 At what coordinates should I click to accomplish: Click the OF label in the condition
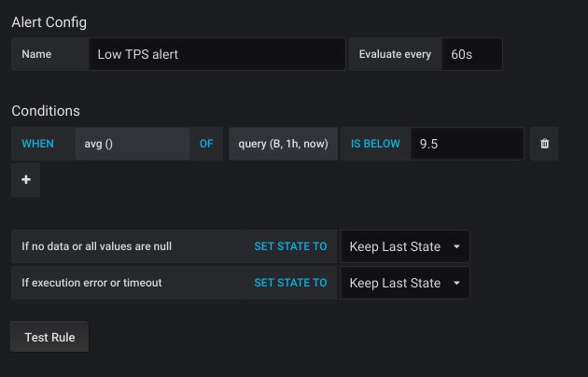click(x=206, y=144)
